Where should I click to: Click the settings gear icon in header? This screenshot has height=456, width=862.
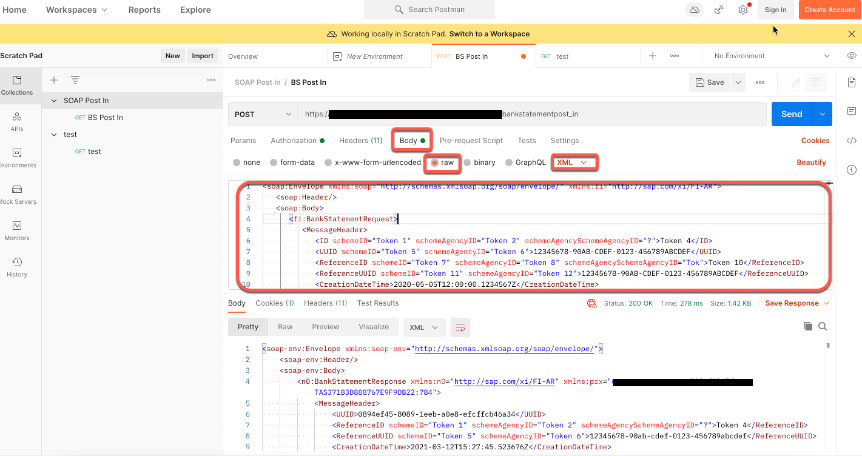(743, 10)
